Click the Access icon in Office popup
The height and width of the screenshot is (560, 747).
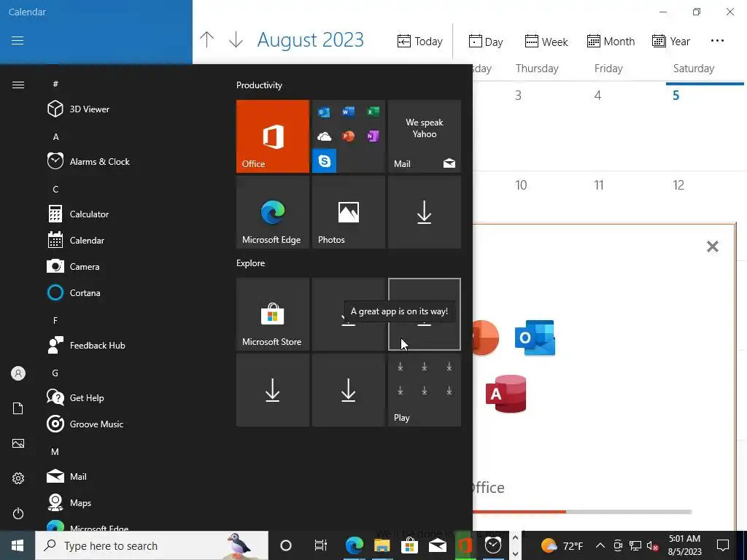pos(506,394)
